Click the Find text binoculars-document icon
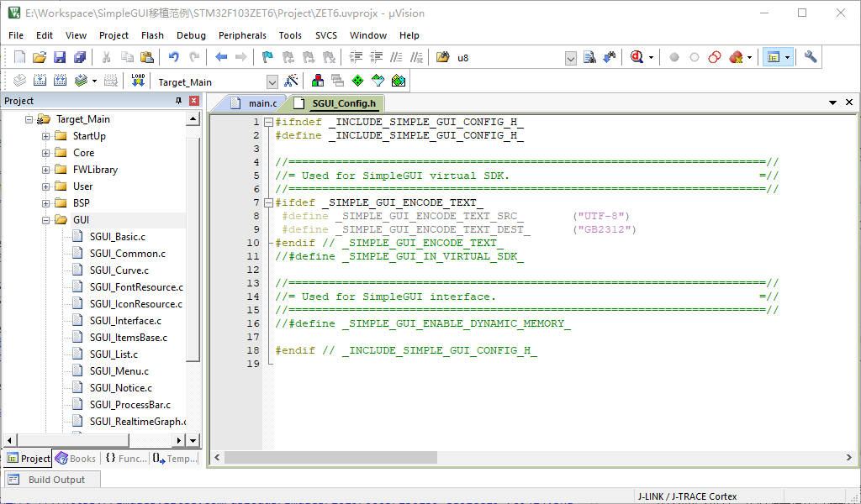Viewport: 861px width, 504px height. tap(589, 57)
